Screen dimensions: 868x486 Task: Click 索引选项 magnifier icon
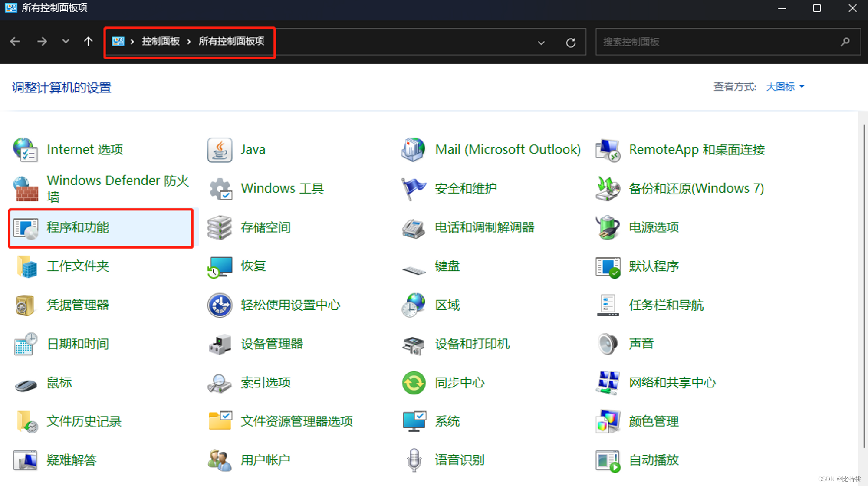(x=220, y=383)
